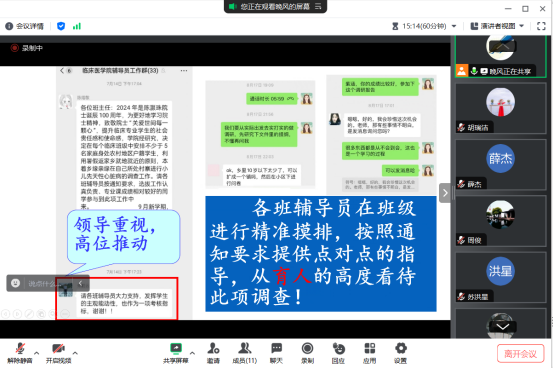Toggle fullscreen mode icon at top right
553x368 pixels.
(541, 26)
